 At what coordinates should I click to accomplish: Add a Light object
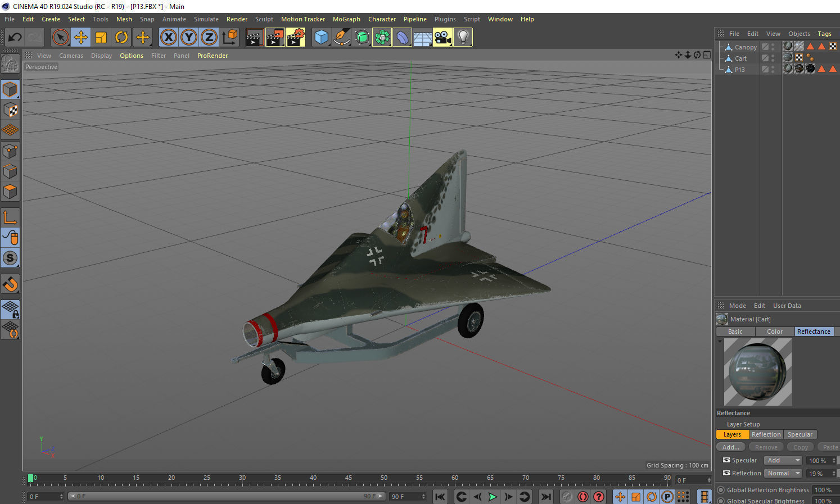tap(463, 38)
